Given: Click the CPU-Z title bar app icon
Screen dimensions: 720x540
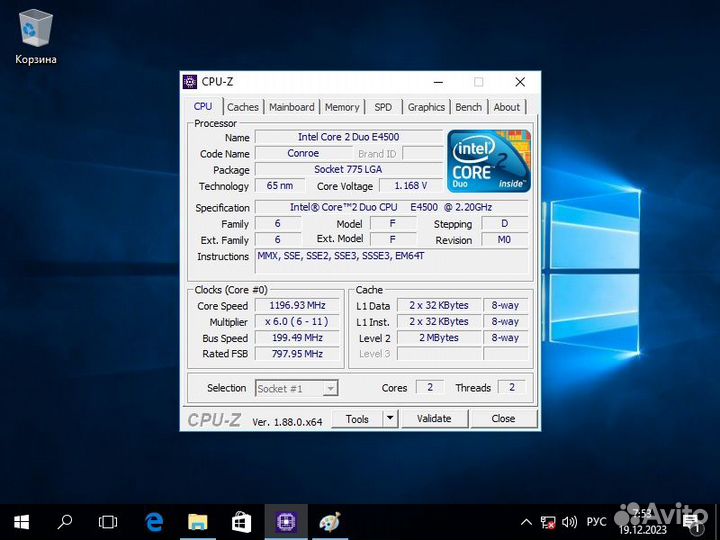Looking at the screenshot, I should [190, 82].
